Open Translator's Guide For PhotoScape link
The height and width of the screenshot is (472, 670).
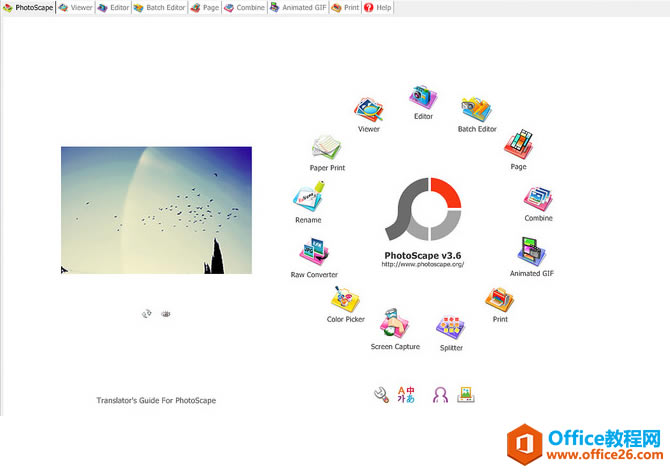(156, 400)
